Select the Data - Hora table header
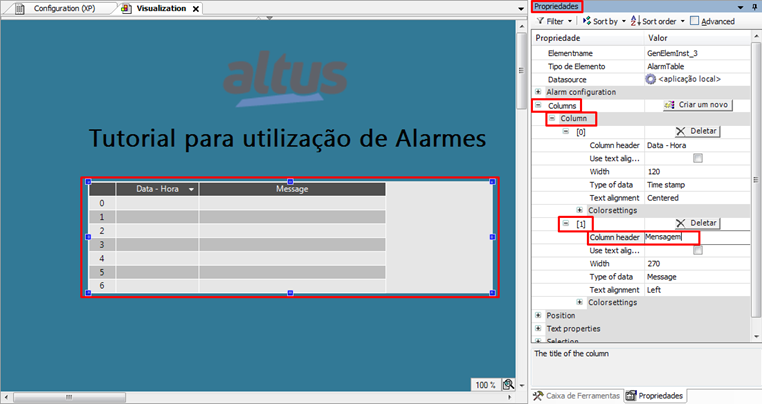 (157, 189)
